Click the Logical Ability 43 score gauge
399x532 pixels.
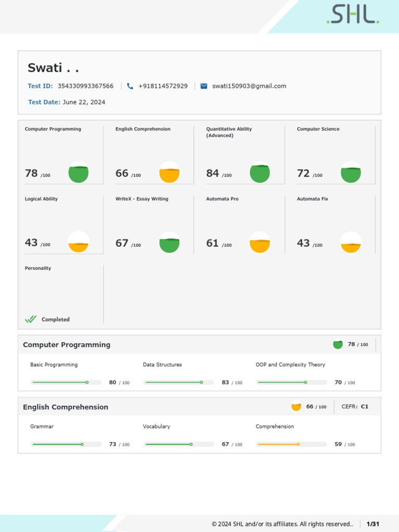click(x=78, y=242)
